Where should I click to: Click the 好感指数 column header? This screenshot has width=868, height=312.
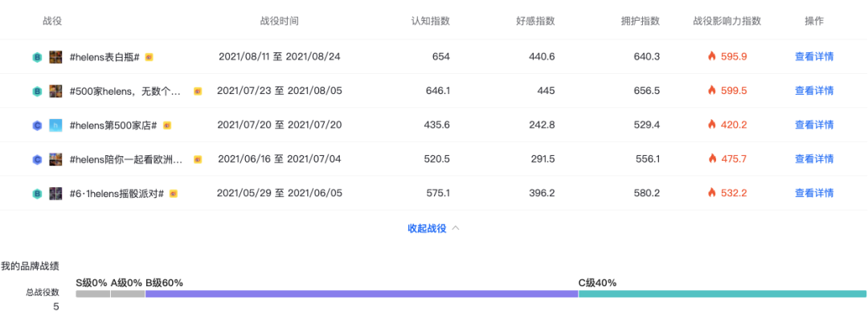coord(535,21)
